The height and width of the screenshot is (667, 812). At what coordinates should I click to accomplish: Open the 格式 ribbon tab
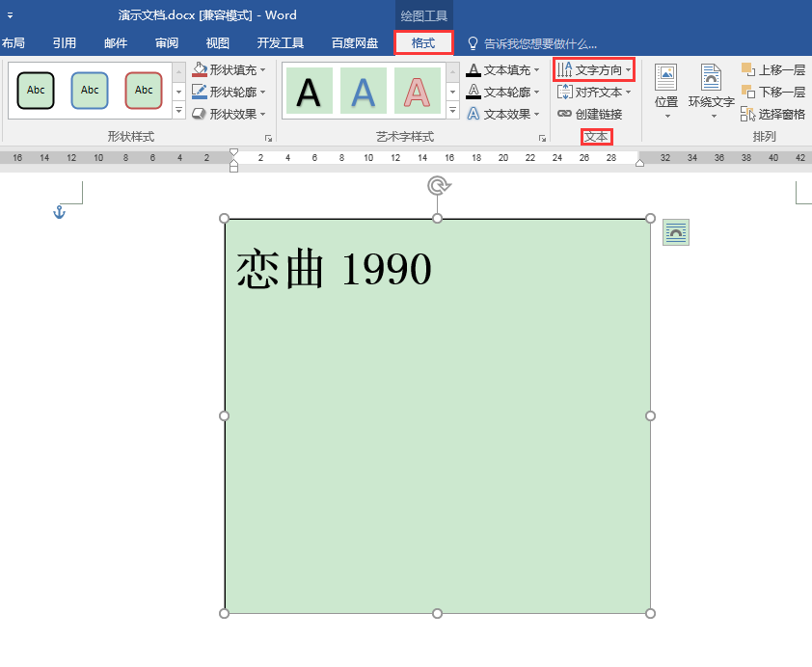(423, 43)
